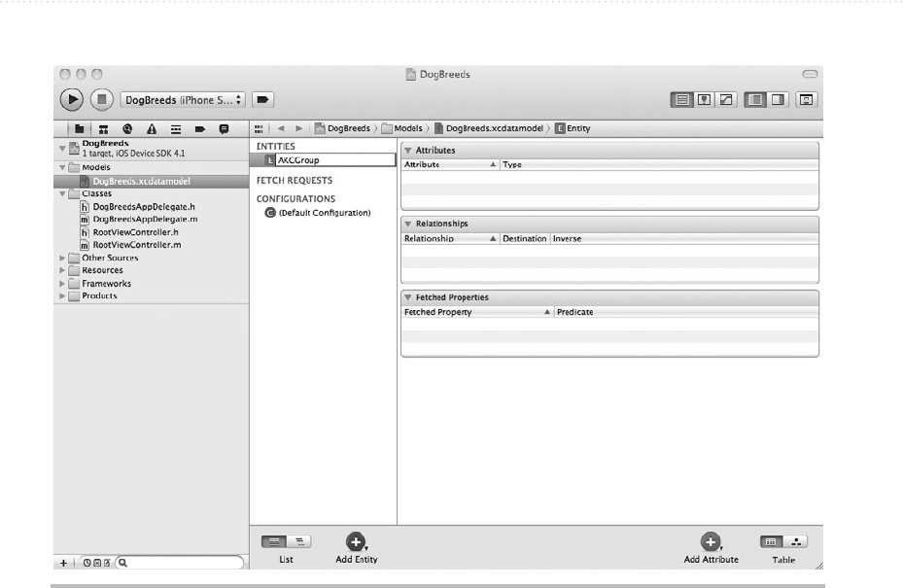Expand the Resources group
The image size is (903, 588).
62,270
